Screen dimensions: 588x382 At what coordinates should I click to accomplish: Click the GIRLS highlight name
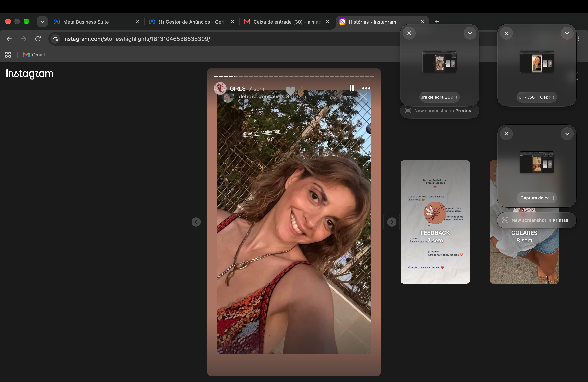coord(237,89)
